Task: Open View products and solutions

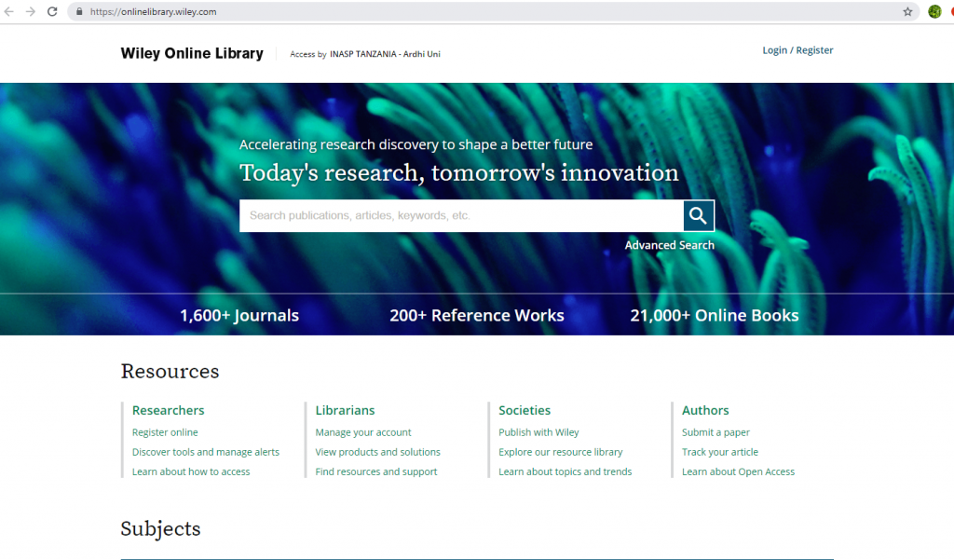Action: coord(378,452)
